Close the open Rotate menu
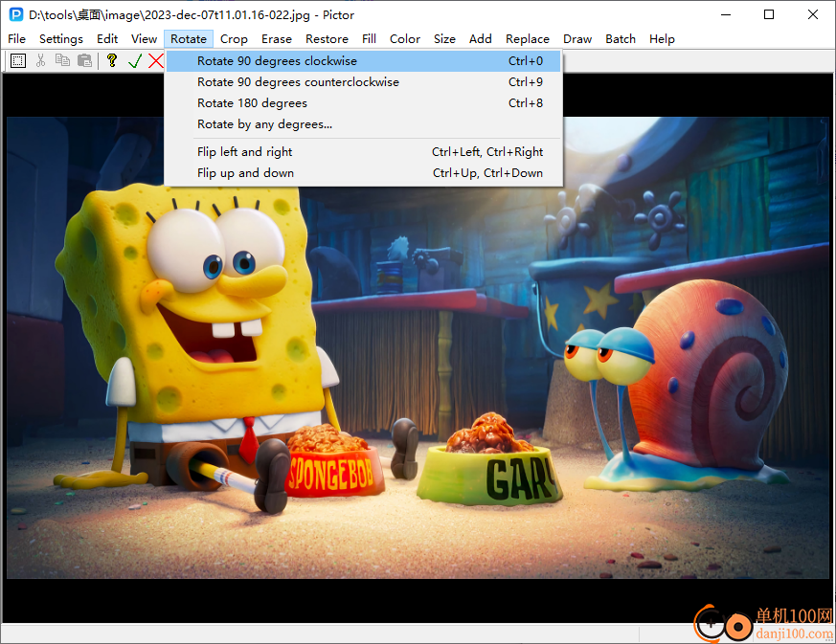The width and height of the screenshot is (836, 644). (189, 39)
